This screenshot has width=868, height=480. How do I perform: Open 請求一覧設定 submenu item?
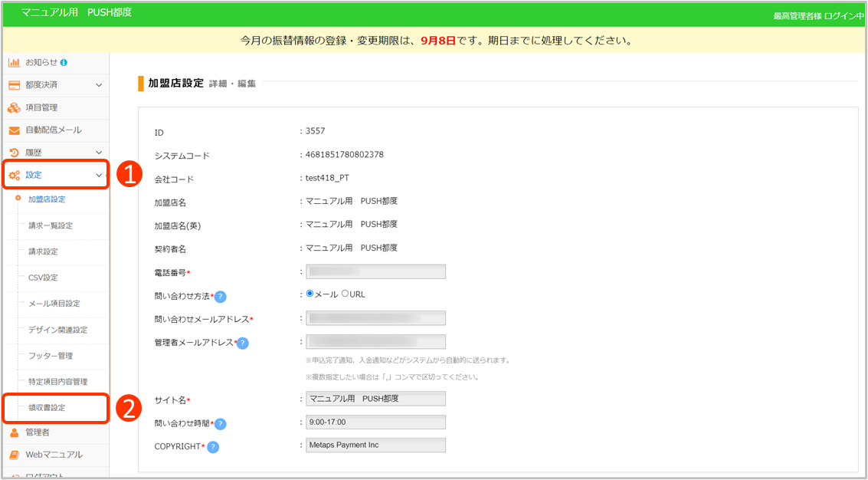pyautogui.click(x=51, y=225)
